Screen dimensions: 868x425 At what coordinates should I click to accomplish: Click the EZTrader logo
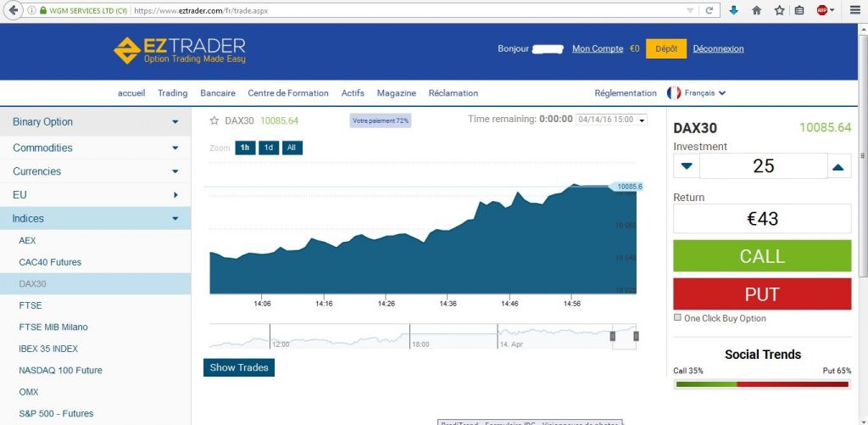coord(180,50)
